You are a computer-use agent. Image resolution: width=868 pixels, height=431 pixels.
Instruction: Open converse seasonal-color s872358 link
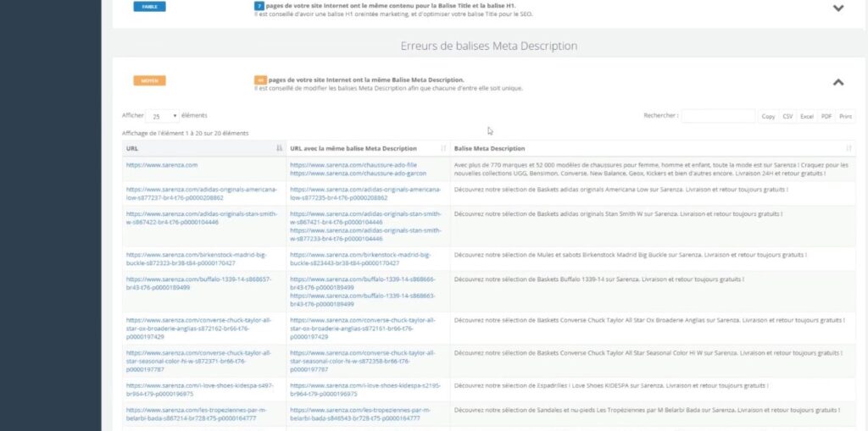pyautogui.click(x=363, y=361)
